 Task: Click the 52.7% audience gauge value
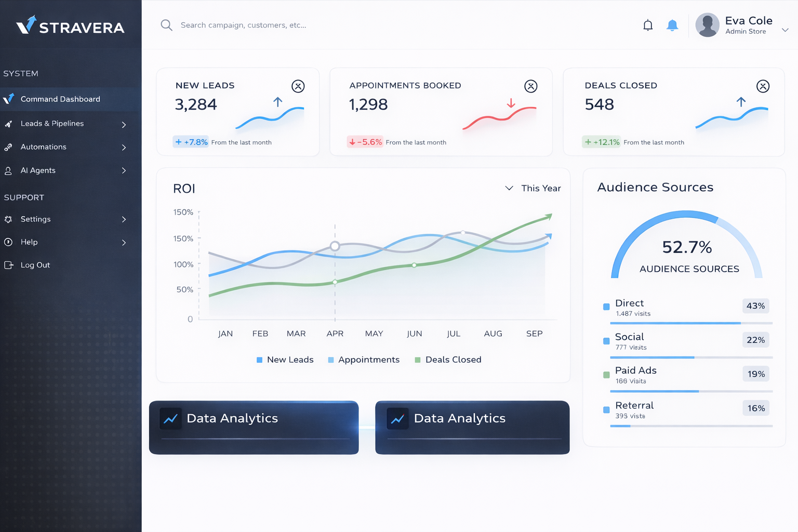687,247
